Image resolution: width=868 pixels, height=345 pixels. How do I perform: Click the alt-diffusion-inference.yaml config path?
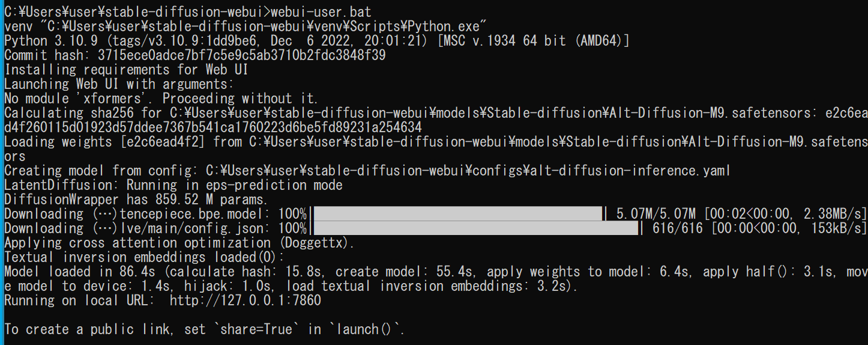tap(468, 170)
